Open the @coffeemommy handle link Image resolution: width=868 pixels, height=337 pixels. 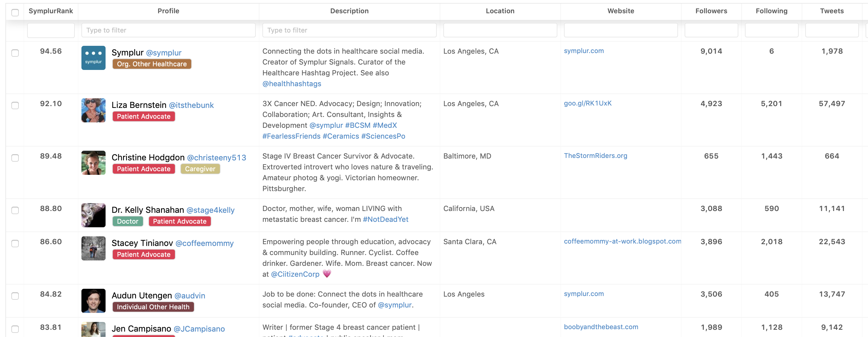(x=204, y=244)
